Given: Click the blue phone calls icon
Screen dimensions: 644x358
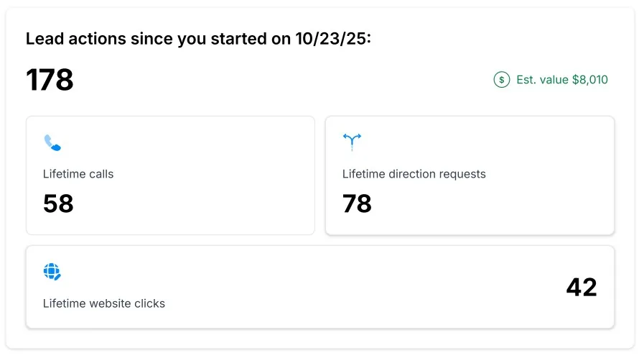Looking at the screenshot, I should pyautogui.click(x=52, y=142).
